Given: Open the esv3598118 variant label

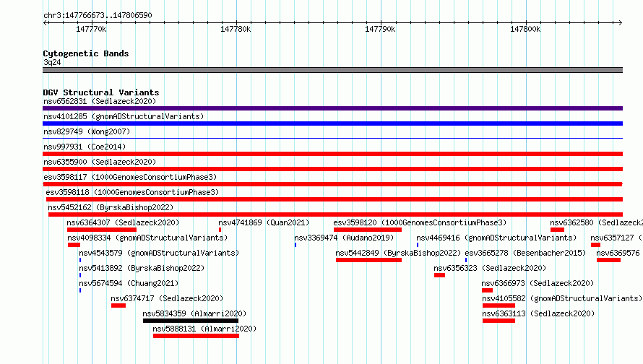Looking at the screenshot, I should click(132, 192).
